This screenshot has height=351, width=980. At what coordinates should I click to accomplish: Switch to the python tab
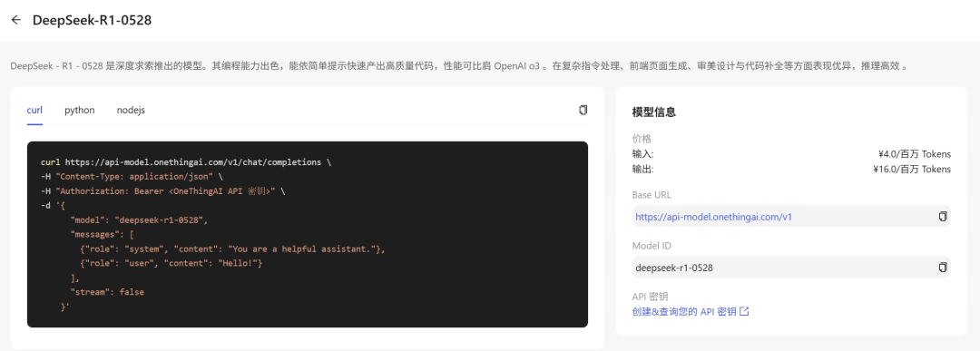pos(79,110)
